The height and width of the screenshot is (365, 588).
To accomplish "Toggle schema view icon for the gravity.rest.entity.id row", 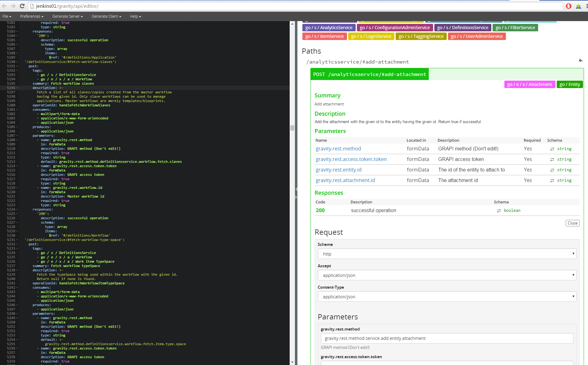I will point(552,170).
